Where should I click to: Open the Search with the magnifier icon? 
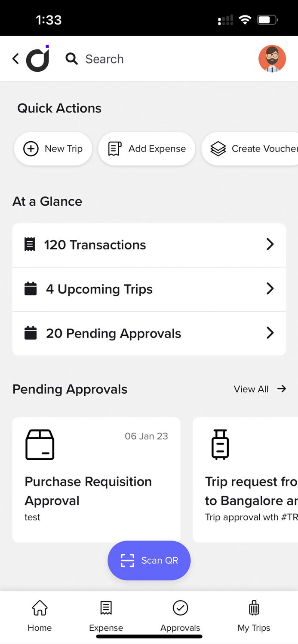point(71,59)
